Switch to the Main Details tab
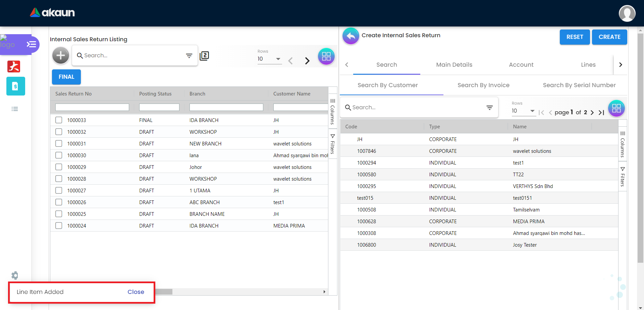644x310 pixels. pos(454,65)
